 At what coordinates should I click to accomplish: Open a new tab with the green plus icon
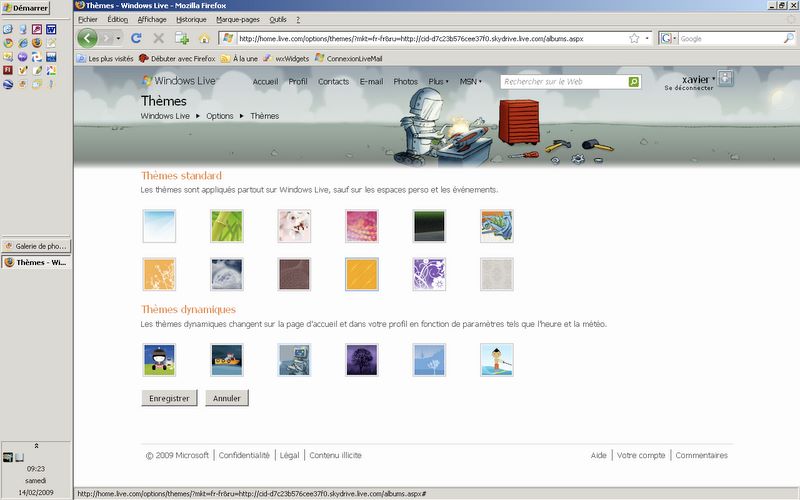(182, 38)
